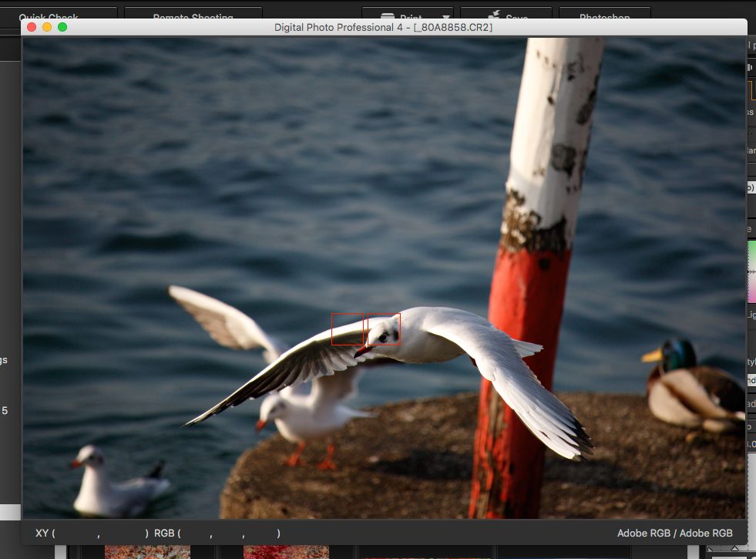Click the orange-outlined tab in right panel
The width and height of the screenshot is (756, 559).
(751, 90)
